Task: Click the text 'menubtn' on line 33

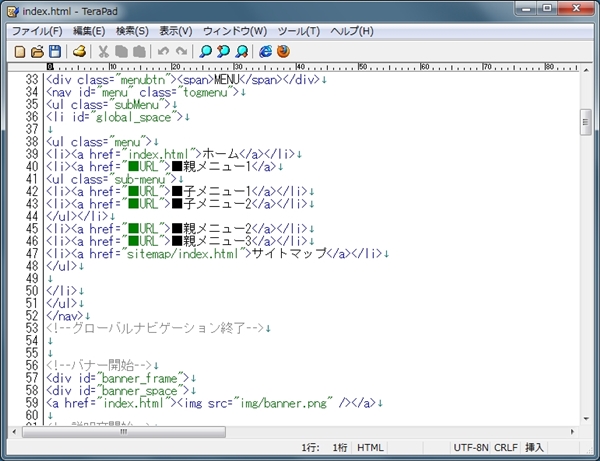Action: click(142, 80)
